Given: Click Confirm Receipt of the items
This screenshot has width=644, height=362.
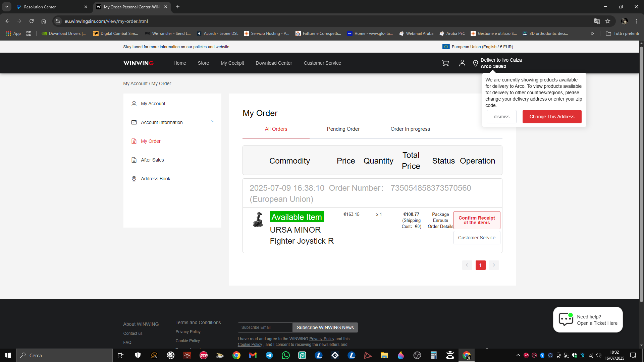Looking at the screenshot, I should [x=477, y=220].
